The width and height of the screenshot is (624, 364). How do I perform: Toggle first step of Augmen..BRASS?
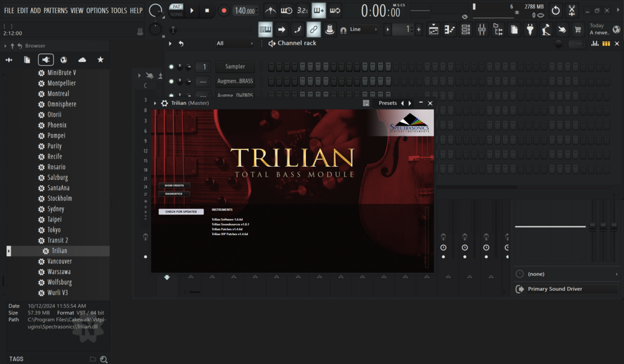click(x=271, y=81)
